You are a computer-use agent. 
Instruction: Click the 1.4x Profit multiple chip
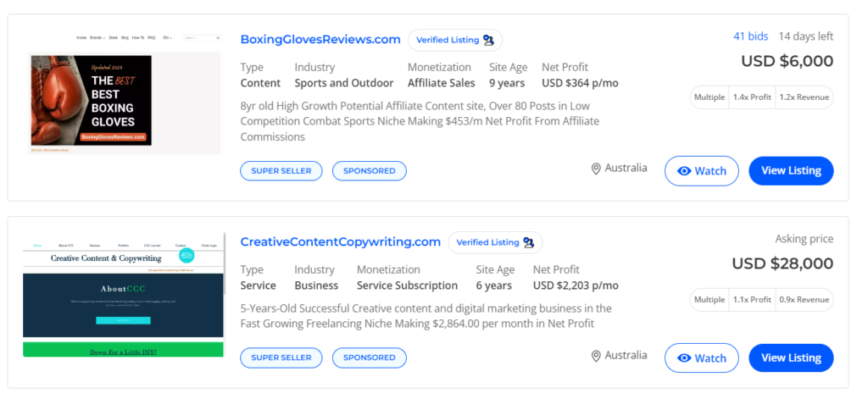[752, 97]
